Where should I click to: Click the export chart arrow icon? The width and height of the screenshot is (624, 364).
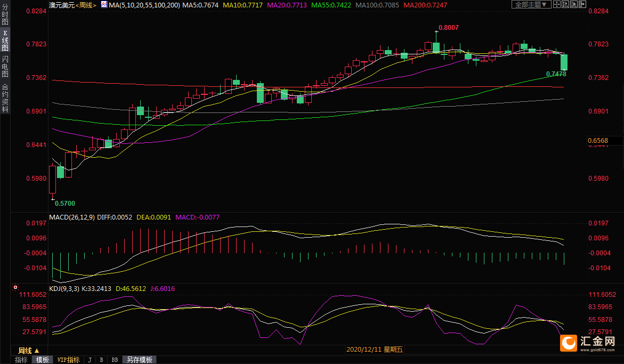[582, 5]
